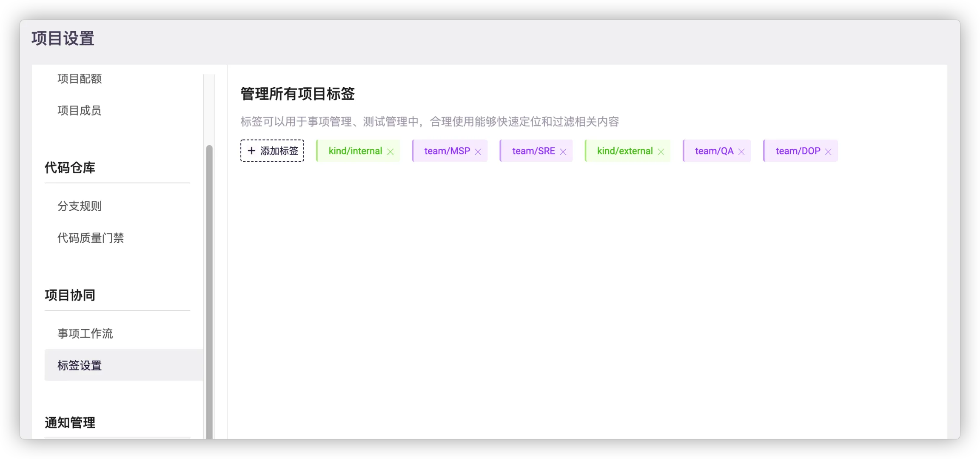This screenshot has width=980, height=459.
Task: Go to 项目成员 settings
Action: pyautogui.click(x=80, y=111)
